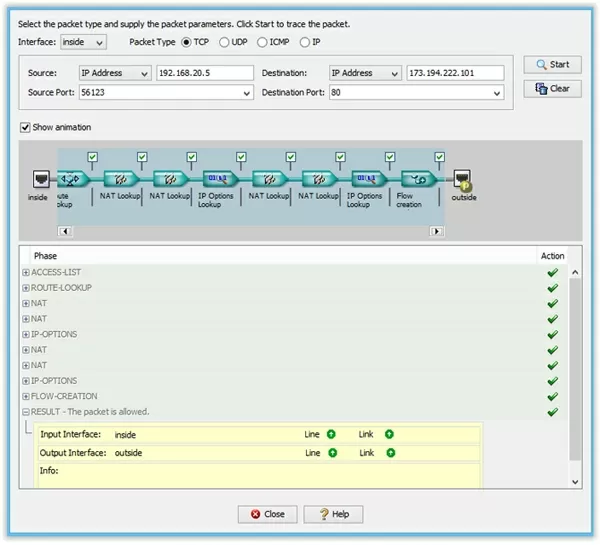Expand the FLOW-CREATION phase
Viewport: 600px width, 545px height.
pos(26,396)
